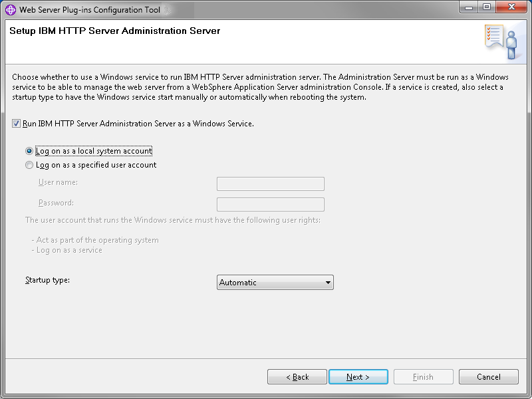Click the checklist wizard banner icon

pyautogui.click(x=501, y=42)
